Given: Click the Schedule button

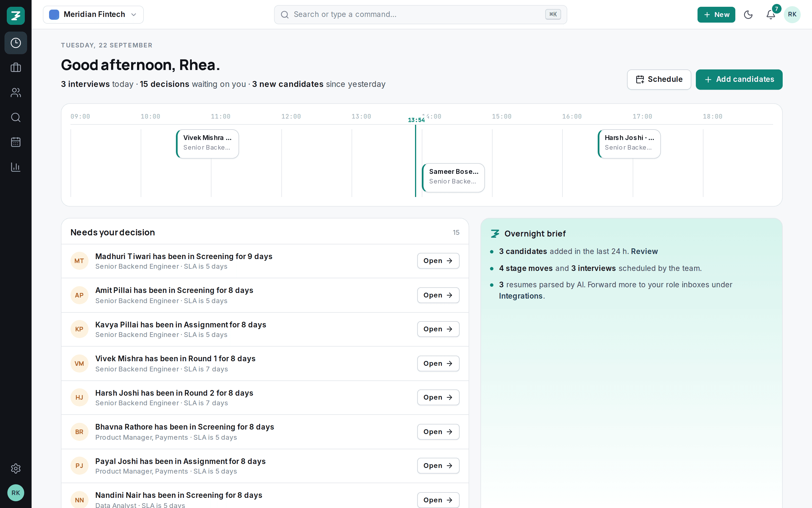Looking at the screenshot, I should [x=659, y=79].
